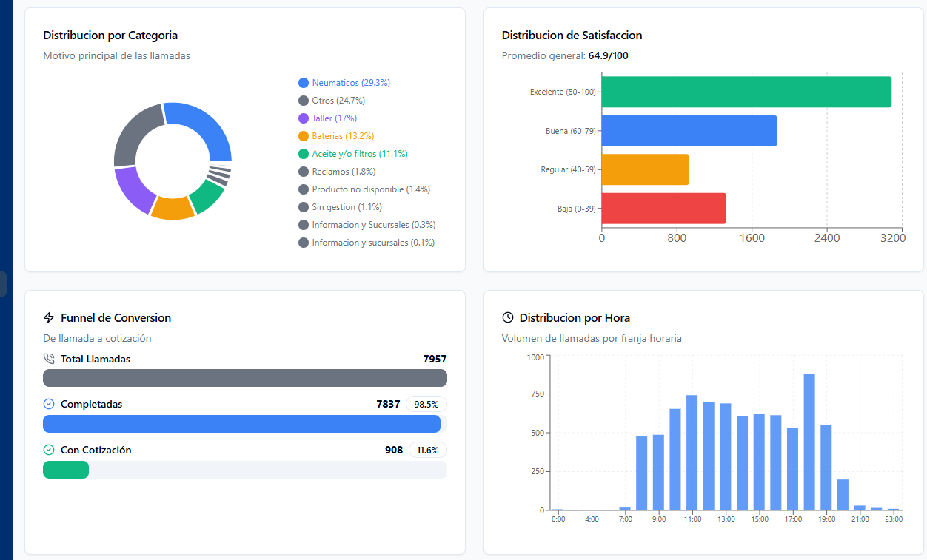Click the 7837 completed calls value
The image size is (927, 560).
388,404
